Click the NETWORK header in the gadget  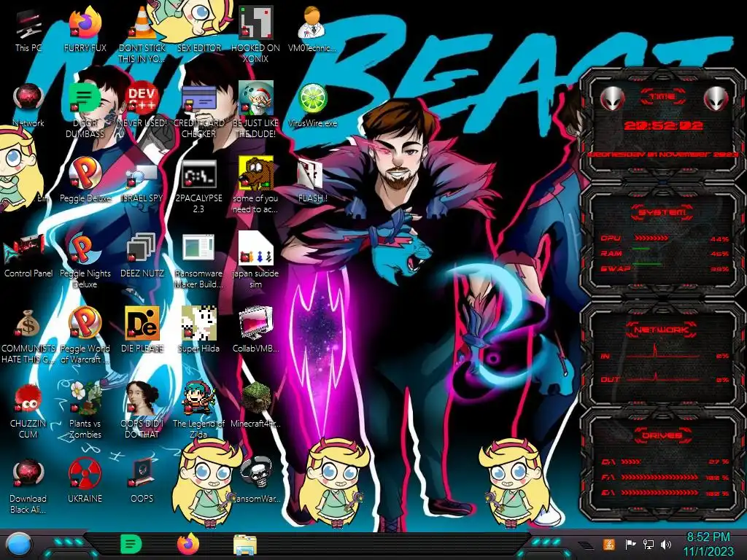pyautogui.click(x=662, y=330)
